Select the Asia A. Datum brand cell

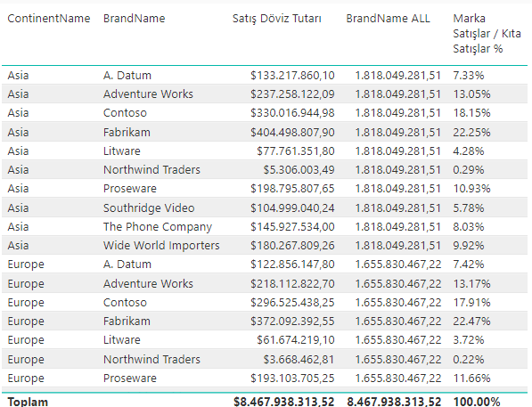click(x=127, y=76)
